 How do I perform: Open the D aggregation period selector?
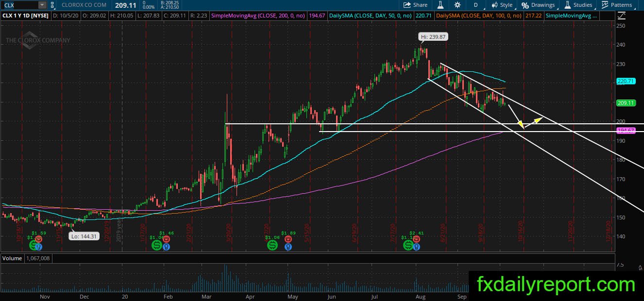475,5
